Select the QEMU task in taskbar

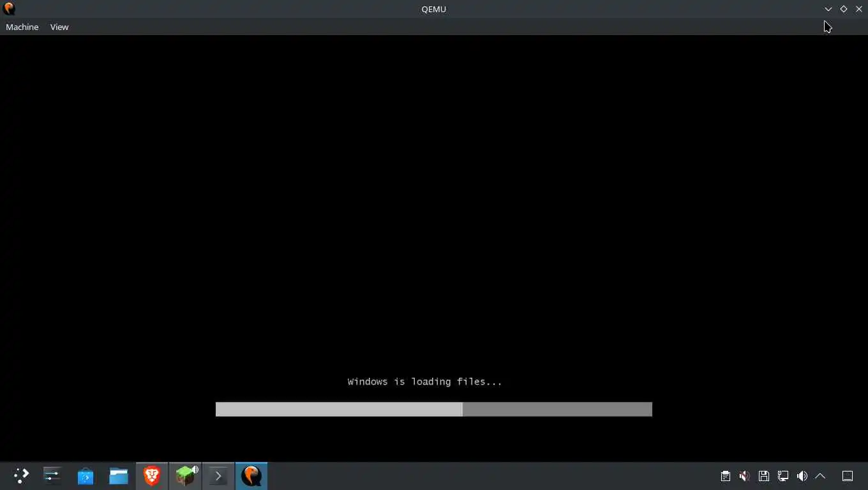pos(251,476)
